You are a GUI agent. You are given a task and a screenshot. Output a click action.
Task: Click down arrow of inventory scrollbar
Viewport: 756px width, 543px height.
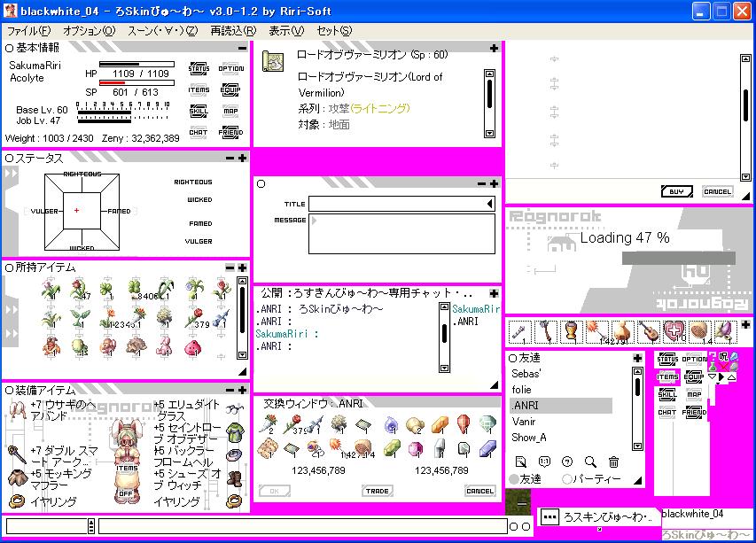(243, 354)
